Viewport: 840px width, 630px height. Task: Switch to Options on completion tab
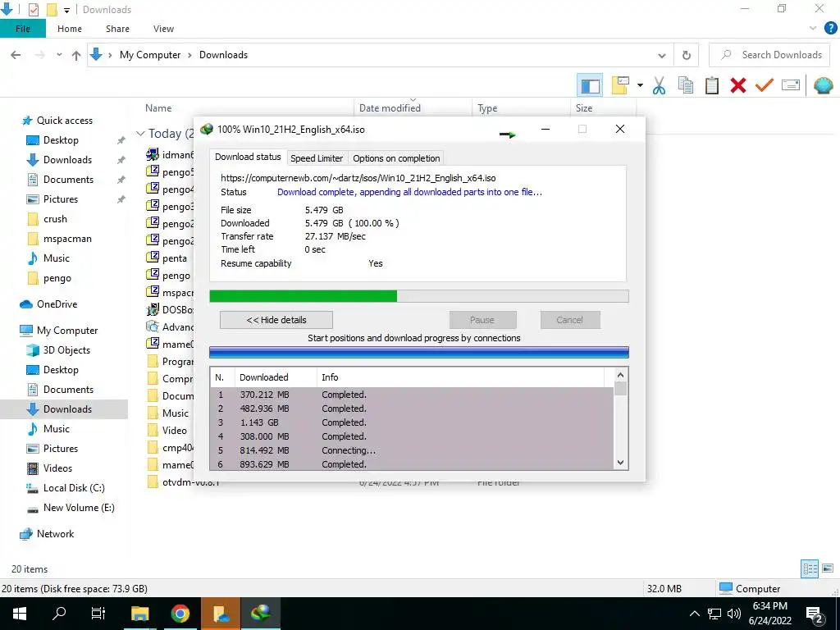tap(396, 158)
